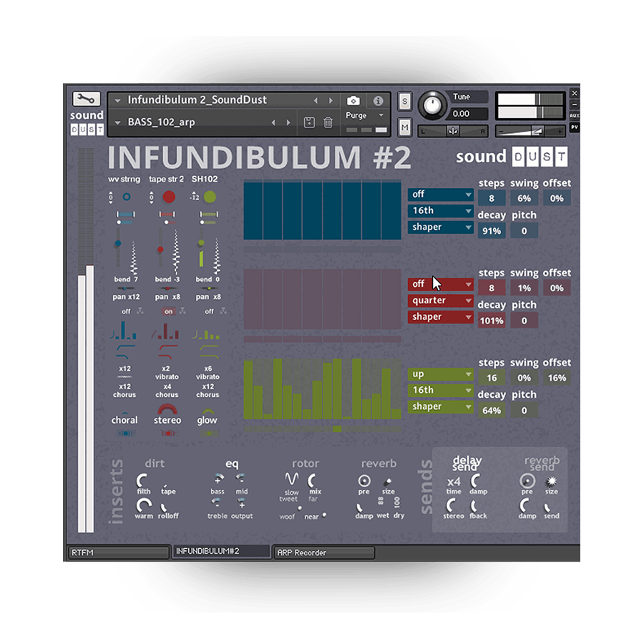The image size is (644, 644).
Task: Save the BASS_102_arp preset icon
Action: coord(309,122)
